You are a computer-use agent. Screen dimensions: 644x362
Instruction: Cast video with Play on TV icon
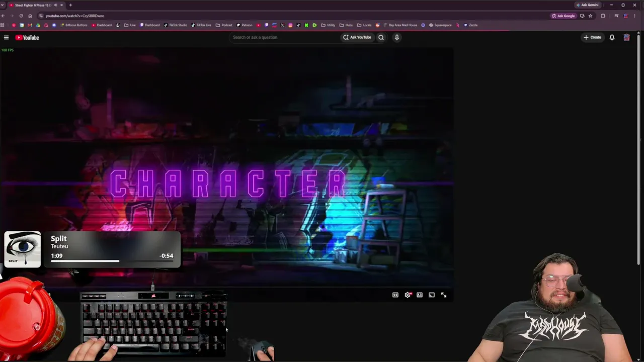[432, 295]
